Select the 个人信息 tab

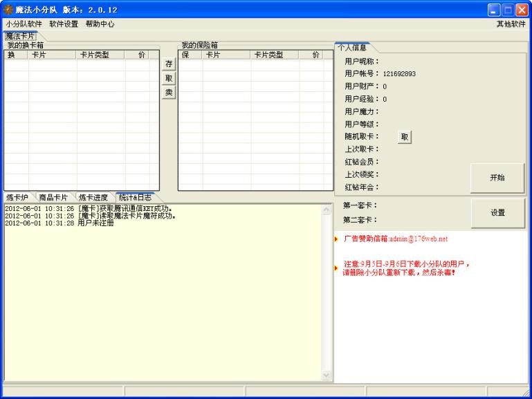click(x=352, y=48)
